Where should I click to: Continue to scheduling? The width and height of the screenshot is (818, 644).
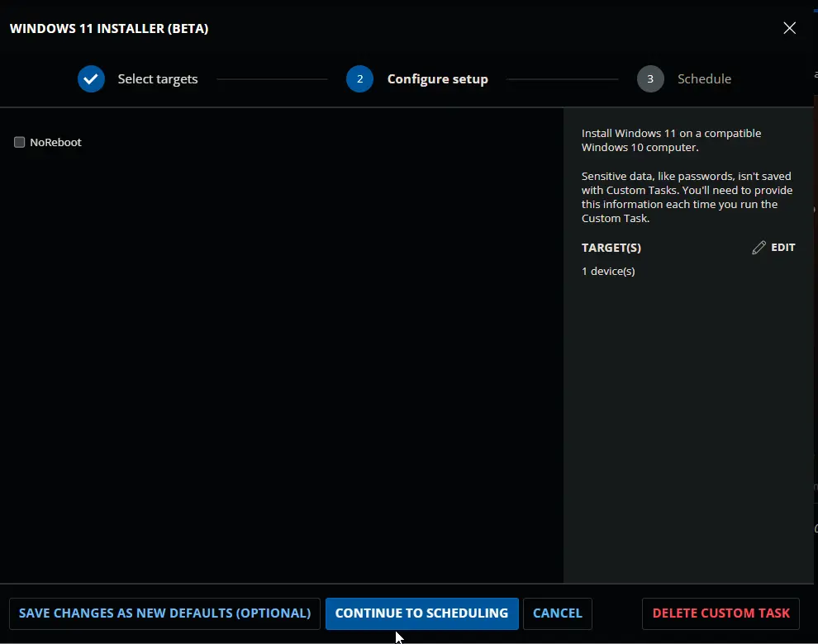(x=421, y=613)
